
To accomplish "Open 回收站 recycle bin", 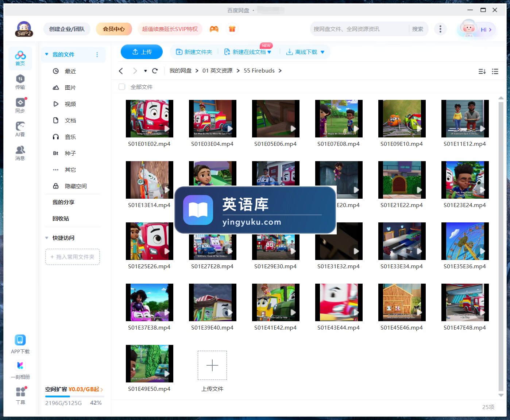I will pos(61,219).
